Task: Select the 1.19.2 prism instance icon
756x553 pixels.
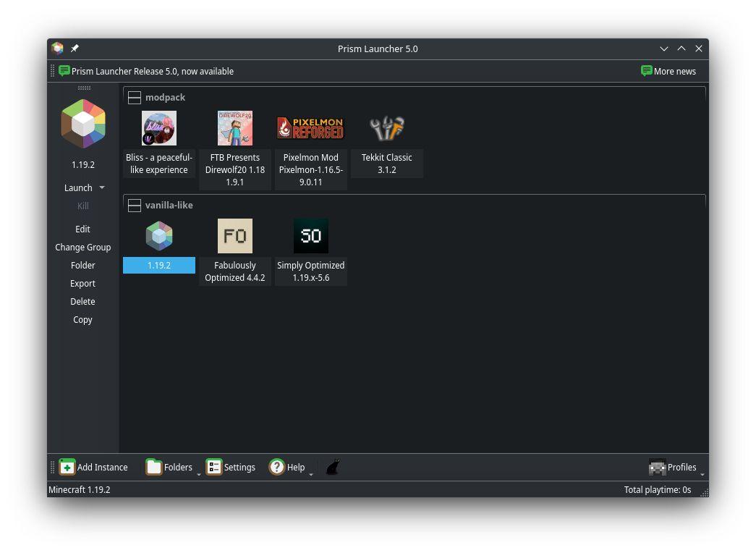Action: (x=159, y=235)
